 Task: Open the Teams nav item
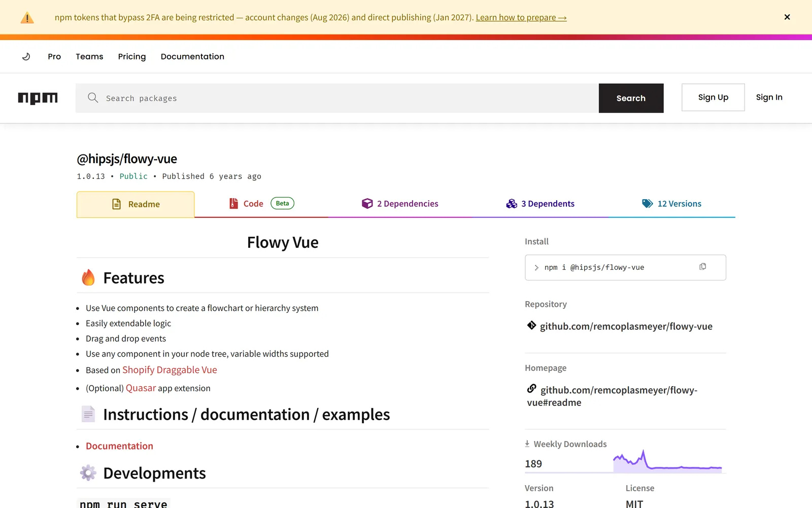(89, 56)
